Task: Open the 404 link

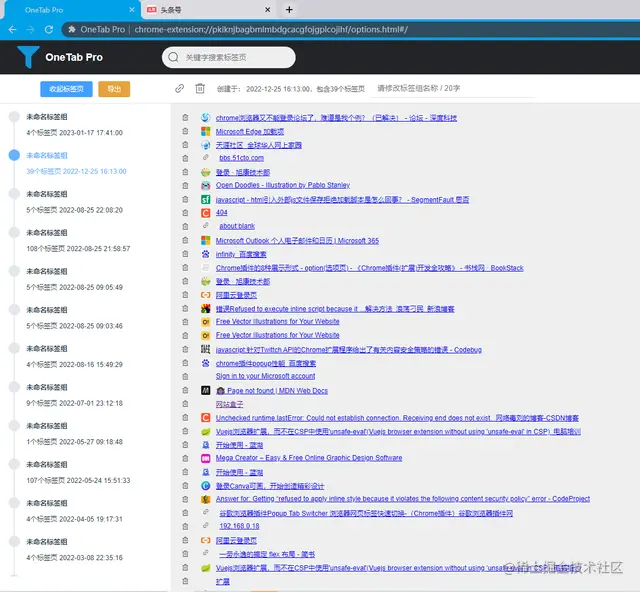Action: click(222, 213)
